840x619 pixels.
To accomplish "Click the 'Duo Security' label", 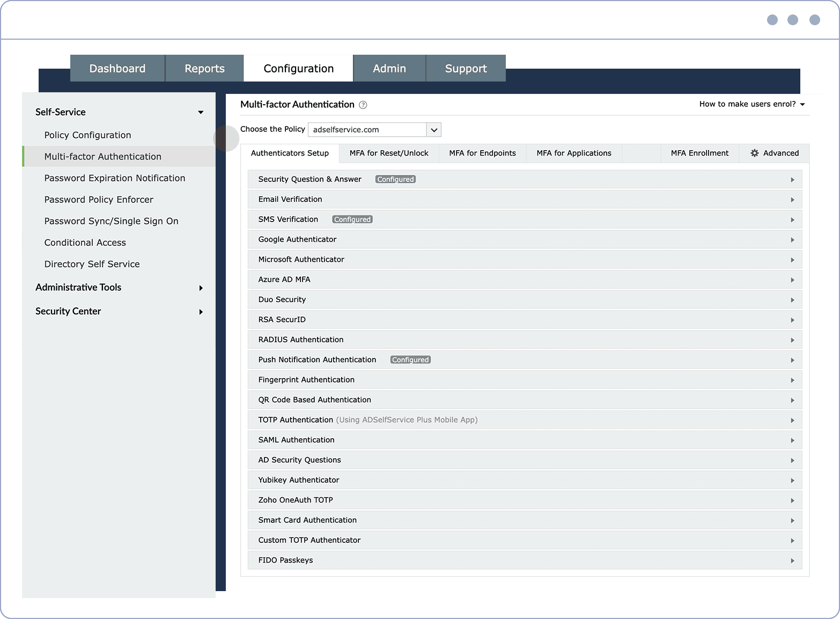I will (282, 299).
